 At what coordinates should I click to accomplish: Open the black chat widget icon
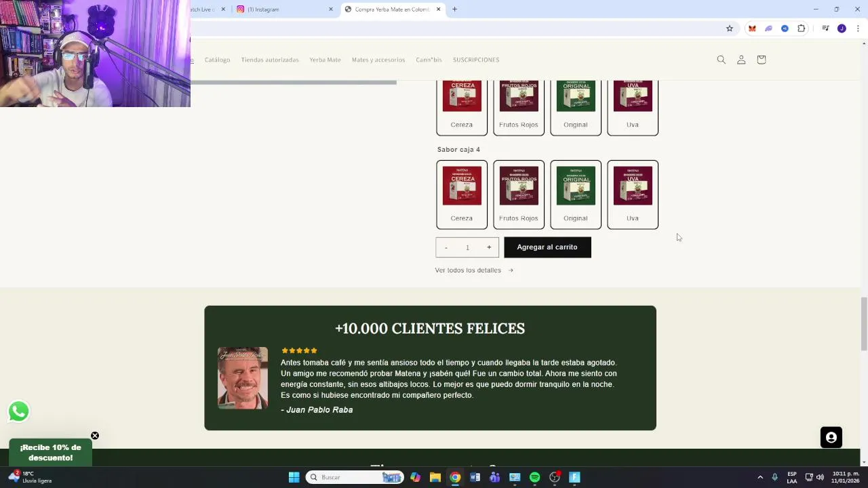831,437
